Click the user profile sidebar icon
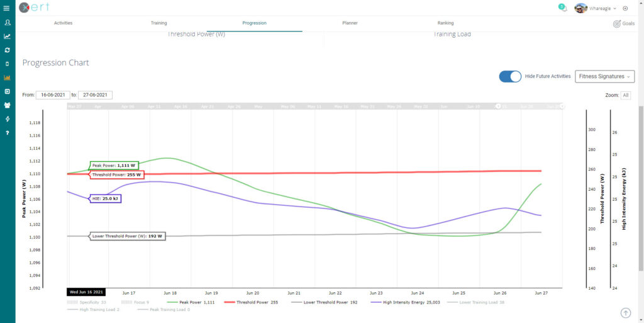This screenshot has width=644, height=323. click(x=7, y=23)
